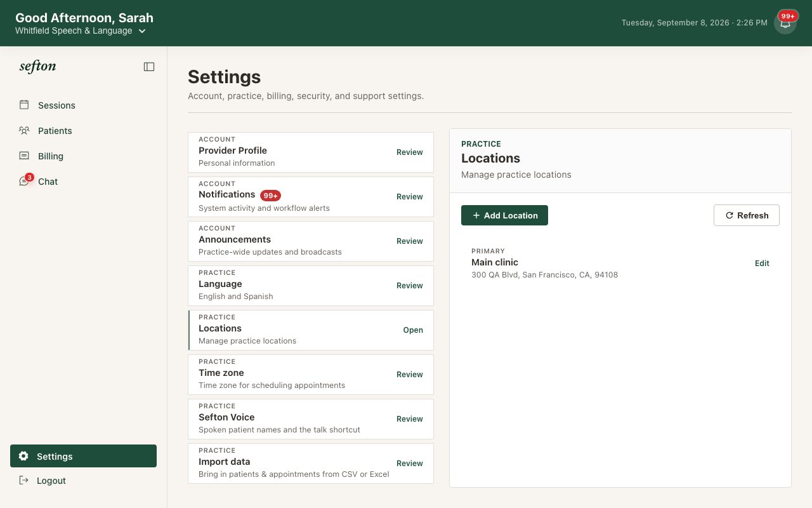Click 'Time zone for scheduling appointments' text
Image resolution: width=812 pixels, height=508 pixels.
point(272,385)
